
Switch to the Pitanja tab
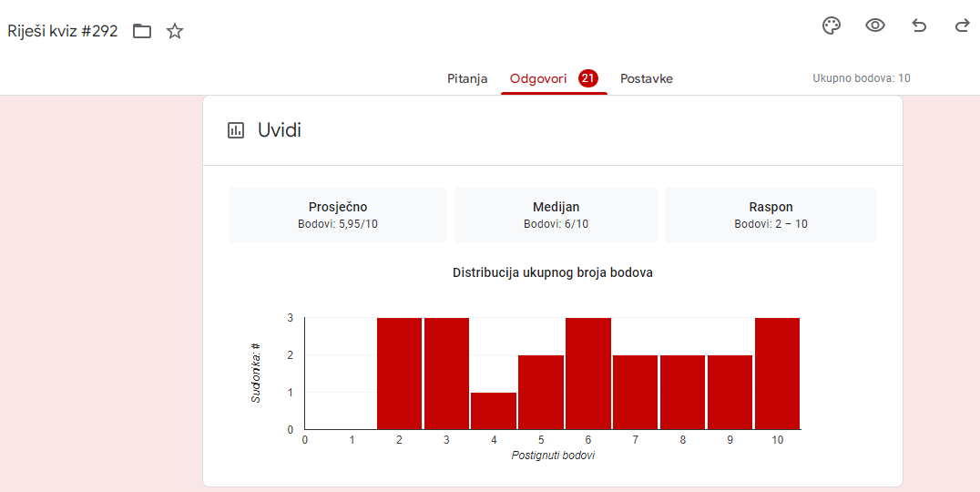467,78
